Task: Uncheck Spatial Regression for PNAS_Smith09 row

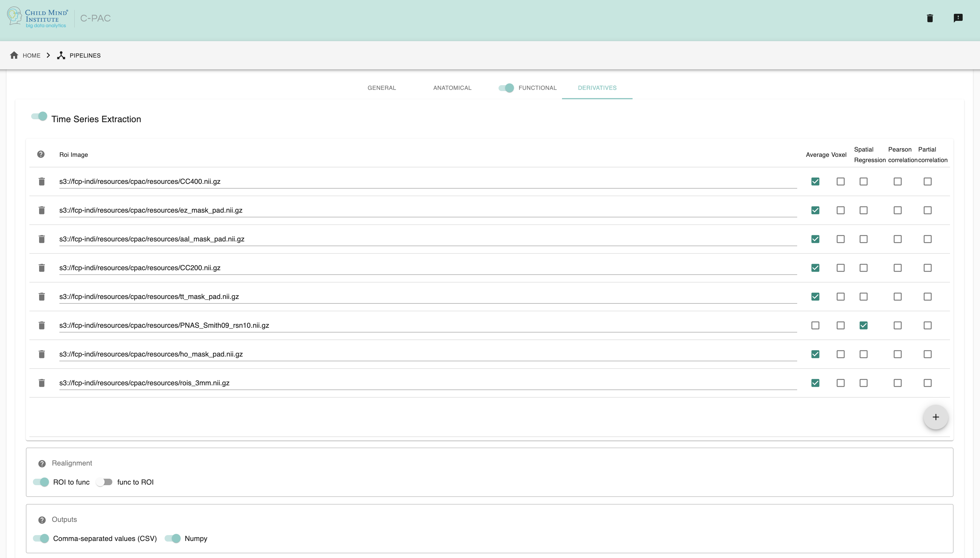Action: pyautogui.click(x=863, y=325)
